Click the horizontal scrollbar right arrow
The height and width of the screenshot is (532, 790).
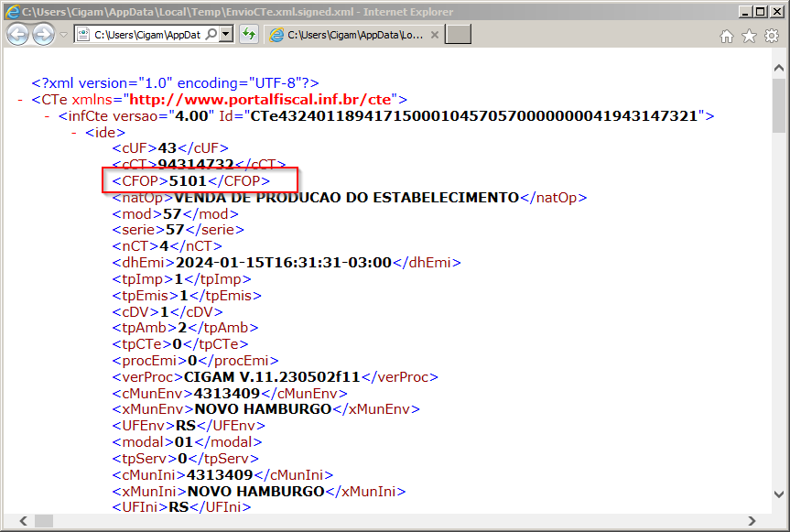(x=752, y=520)
